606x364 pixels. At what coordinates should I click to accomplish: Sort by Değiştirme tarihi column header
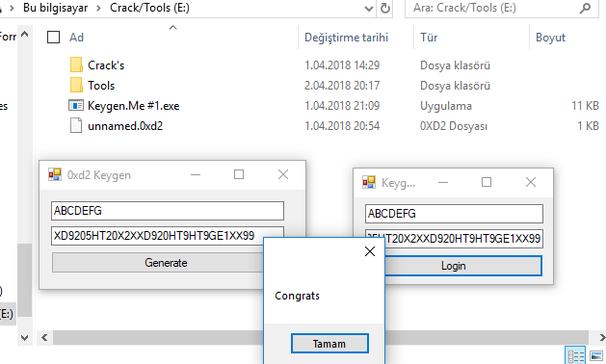346,38
